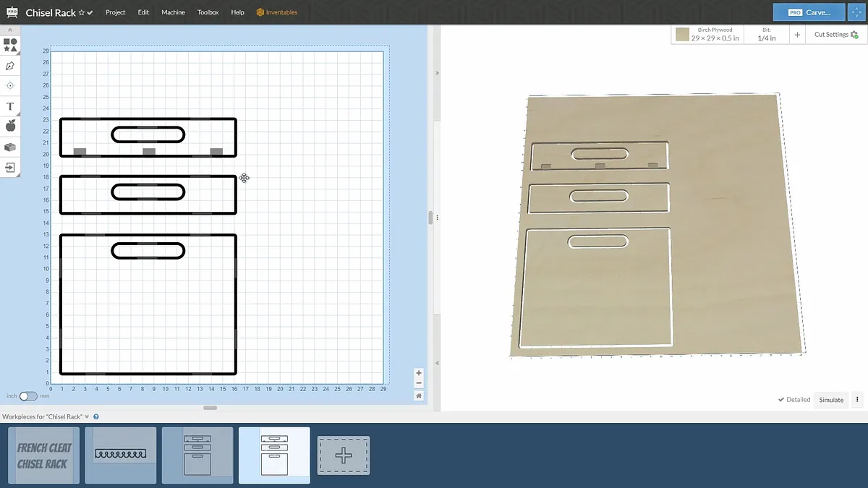Click the Simulate button
The width and height of the screenshot is (868, 488).
[x=831, y=400]
